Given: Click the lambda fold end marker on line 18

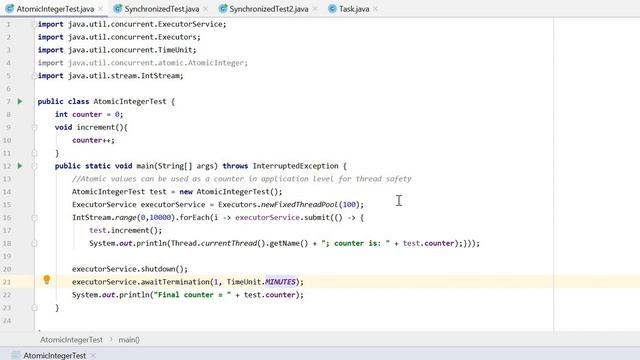Looking at the screenshot, I should (x=34, y=243).
